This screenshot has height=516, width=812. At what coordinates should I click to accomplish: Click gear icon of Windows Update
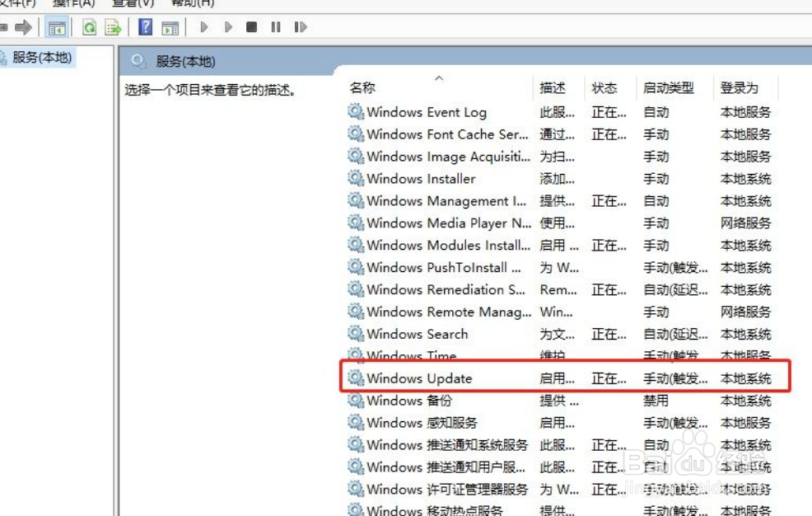pos(356,378)
